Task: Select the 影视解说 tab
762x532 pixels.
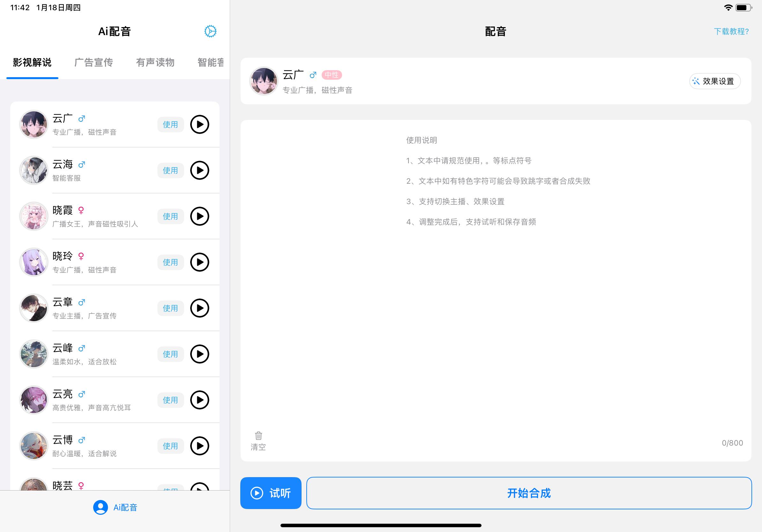Action: tap(32, 63)
